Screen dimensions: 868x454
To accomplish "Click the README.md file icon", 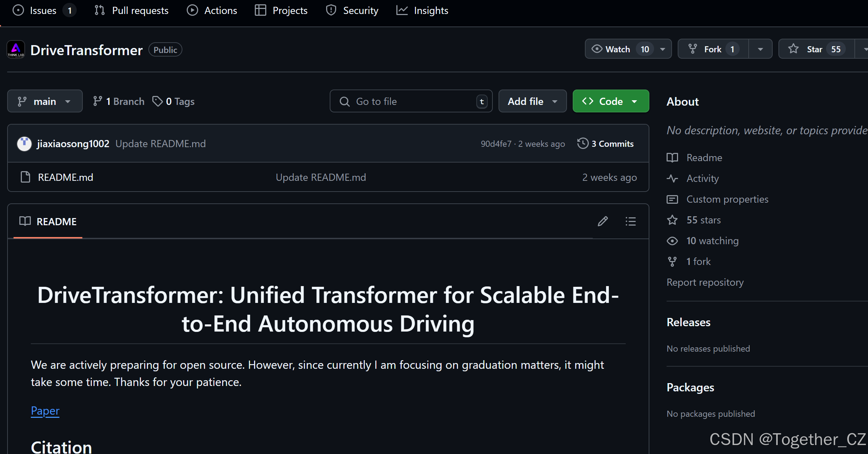I will point(25,177).
